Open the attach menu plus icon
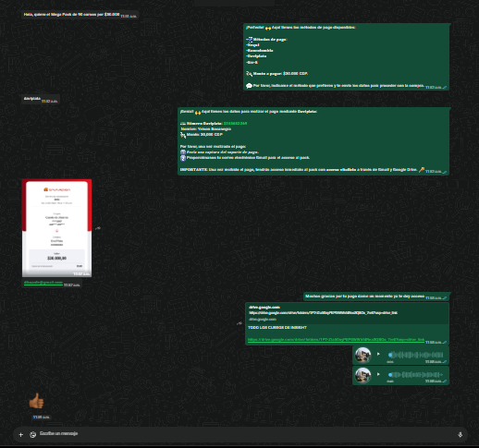This screenshot has height=448, width=479. pos(21,434)
